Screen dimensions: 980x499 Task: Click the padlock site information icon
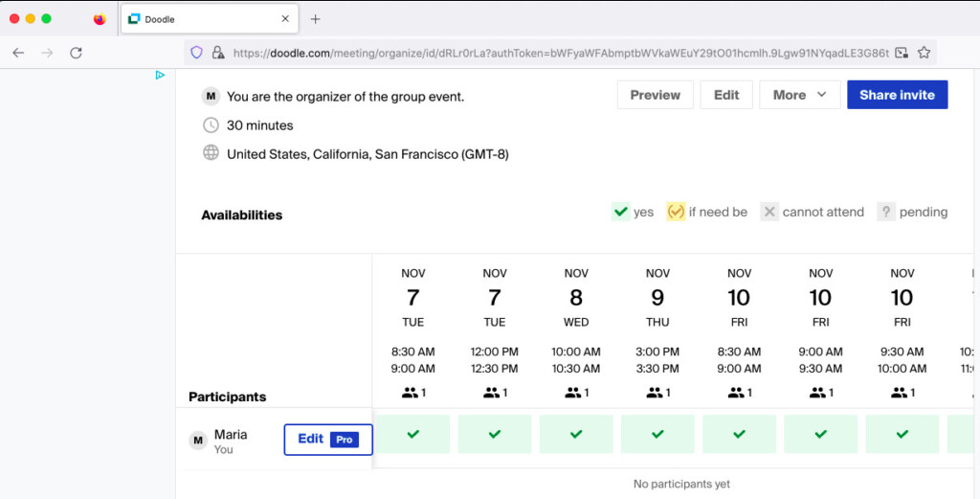[x=217, y=53]
